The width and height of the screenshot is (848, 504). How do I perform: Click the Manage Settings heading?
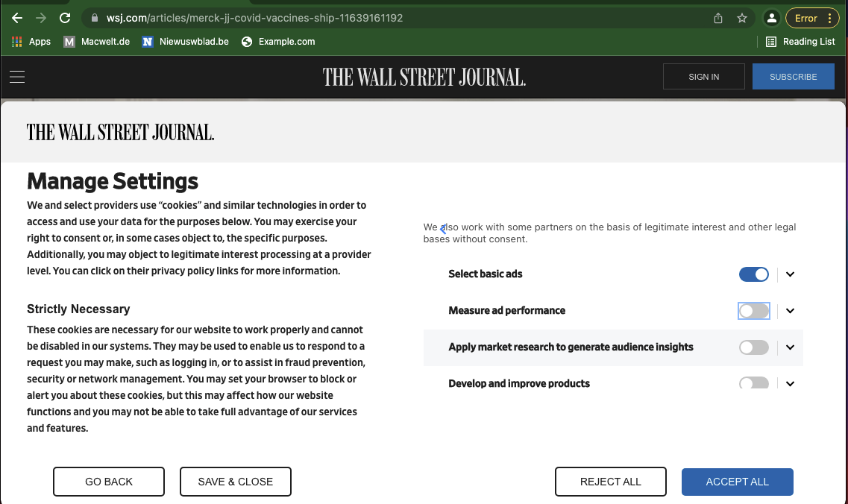click(x=113, y=181)
